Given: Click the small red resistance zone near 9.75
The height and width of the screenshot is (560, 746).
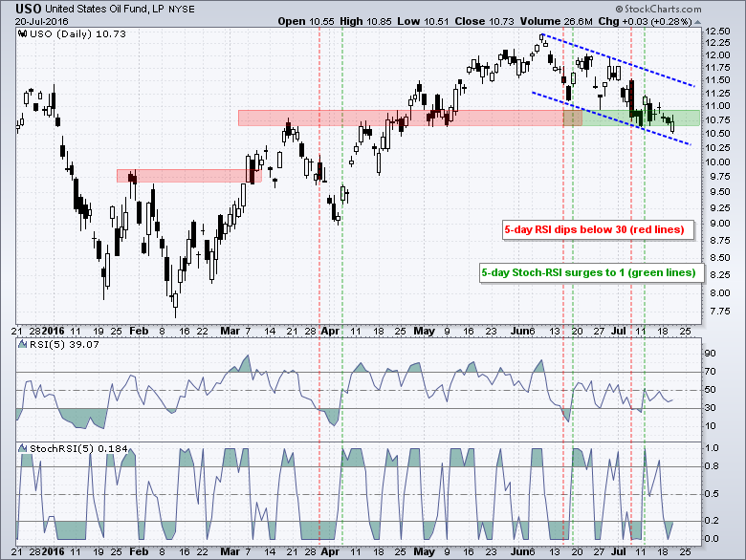Looking at the screenshot, I should 188,176.
